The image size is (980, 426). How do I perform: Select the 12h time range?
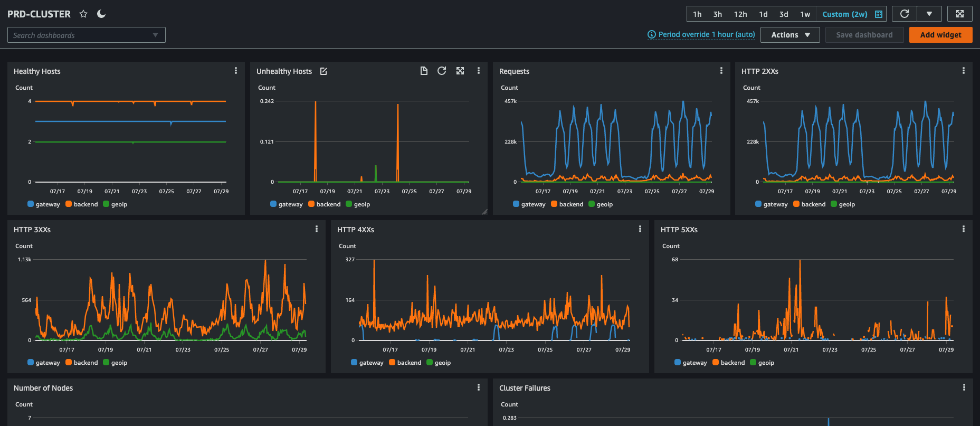pos(740,14)
